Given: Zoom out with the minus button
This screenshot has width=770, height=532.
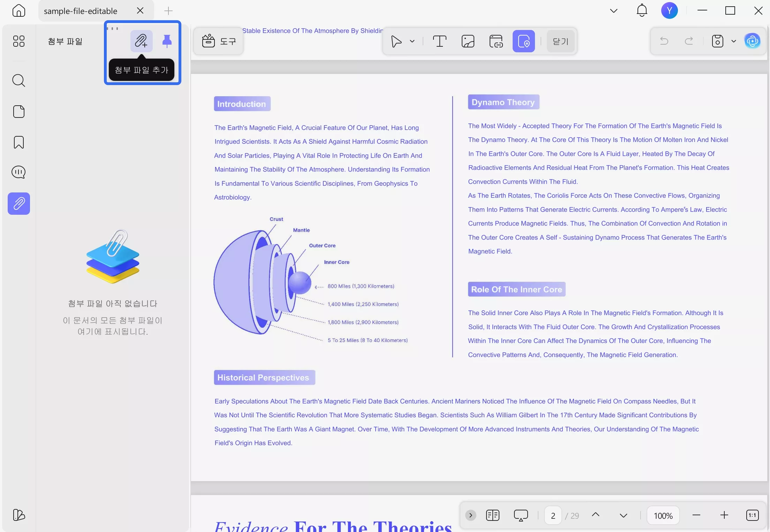Looking at the screenshot, I should (x=696, y=515).
